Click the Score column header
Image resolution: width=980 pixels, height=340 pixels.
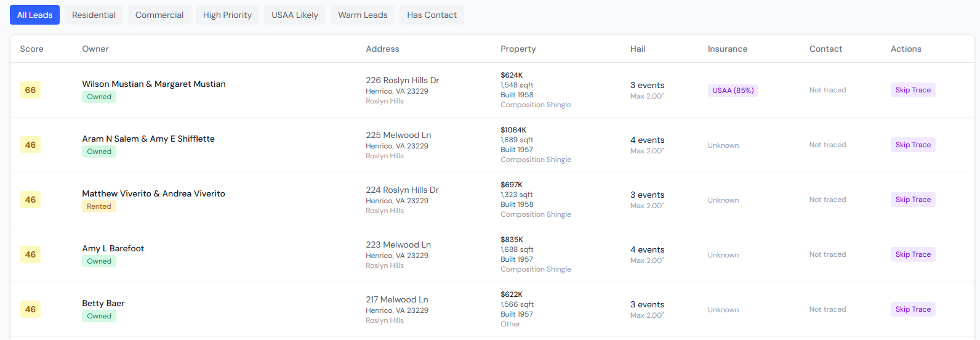(31, 49)
